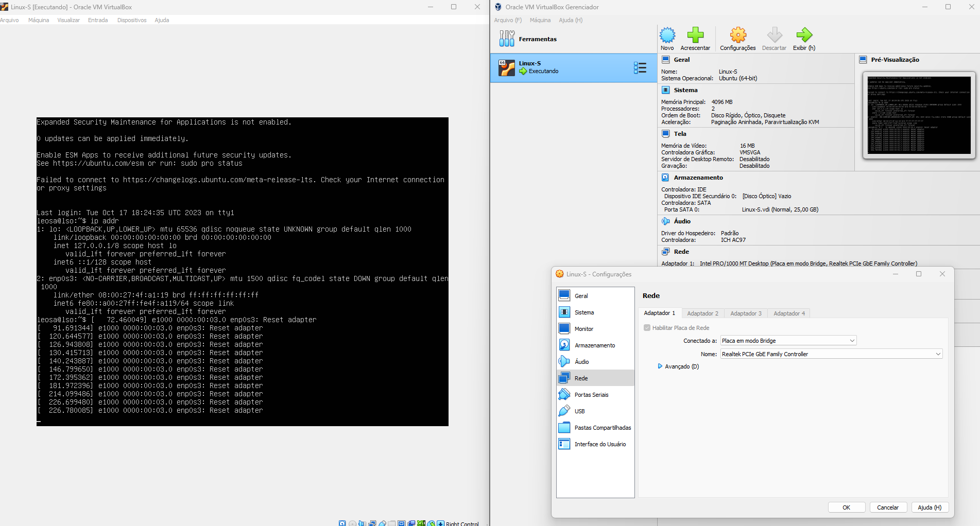980x526 pixels.
Task: Click the hard disk status bar icon
Action: (x=342, y=523)
